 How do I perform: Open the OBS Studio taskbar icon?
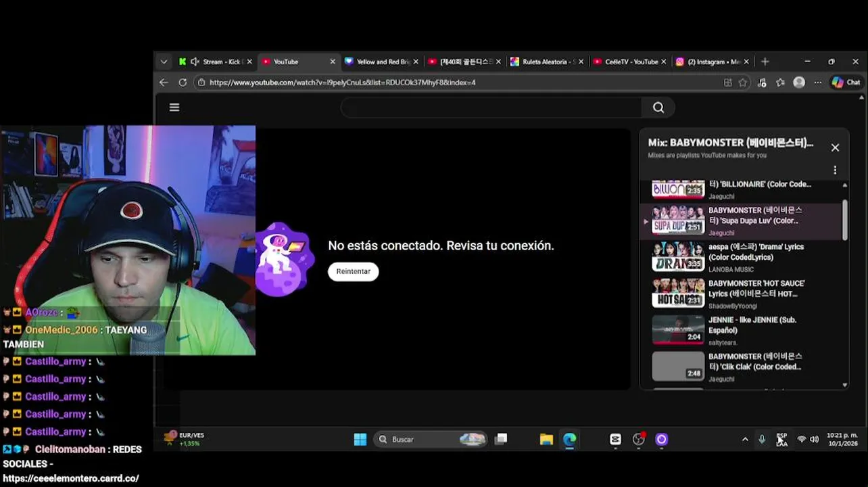(639, 440)
